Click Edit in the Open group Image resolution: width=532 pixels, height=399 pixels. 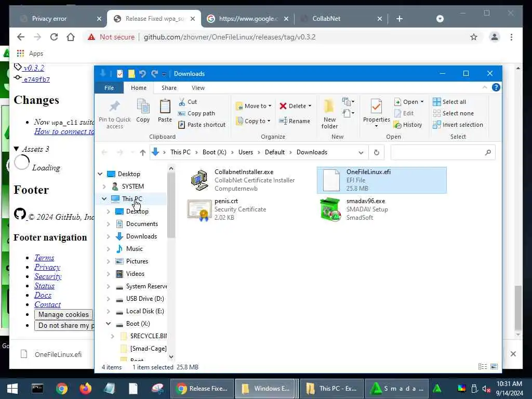[x=404, y=113]
